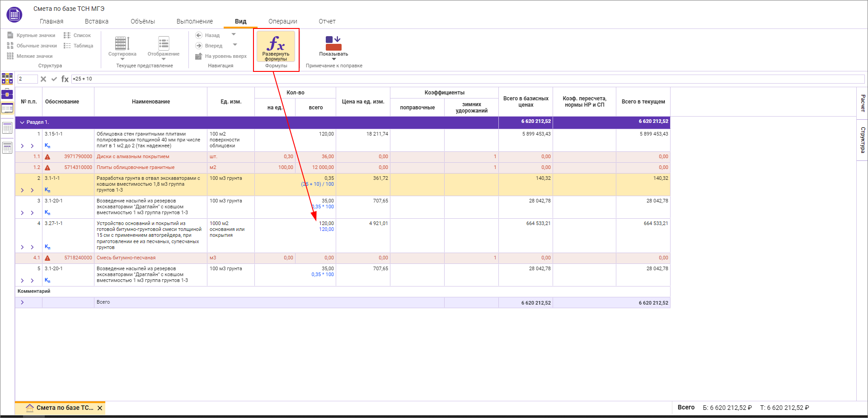Screen dimensions: 868x418
Task: Open the briefcase icon in left sidebar
Action: (7, 94)
